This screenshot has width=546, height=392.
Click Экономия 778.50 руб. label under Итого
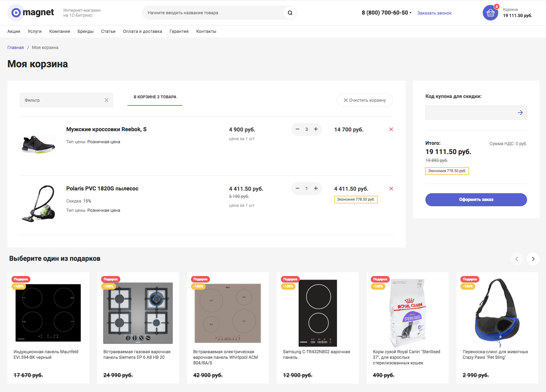[x=447, y=171]
